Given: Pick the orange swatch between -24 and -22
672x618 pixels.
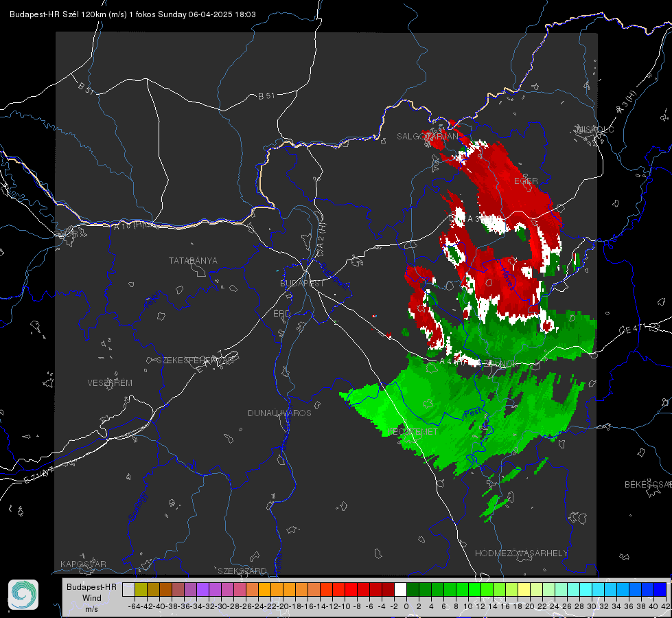Looking at the screenshot, I should click(264, 589).
